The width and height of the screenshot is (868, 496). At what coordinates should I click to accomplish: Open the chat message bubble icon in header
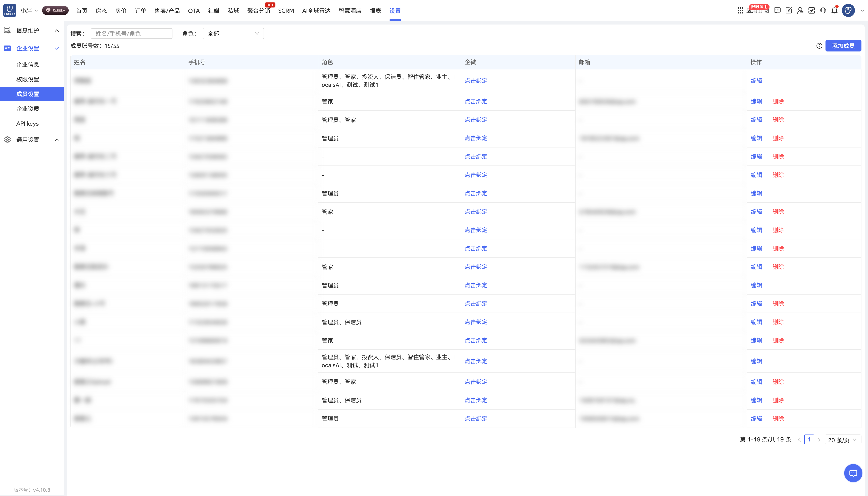(777, 11)
